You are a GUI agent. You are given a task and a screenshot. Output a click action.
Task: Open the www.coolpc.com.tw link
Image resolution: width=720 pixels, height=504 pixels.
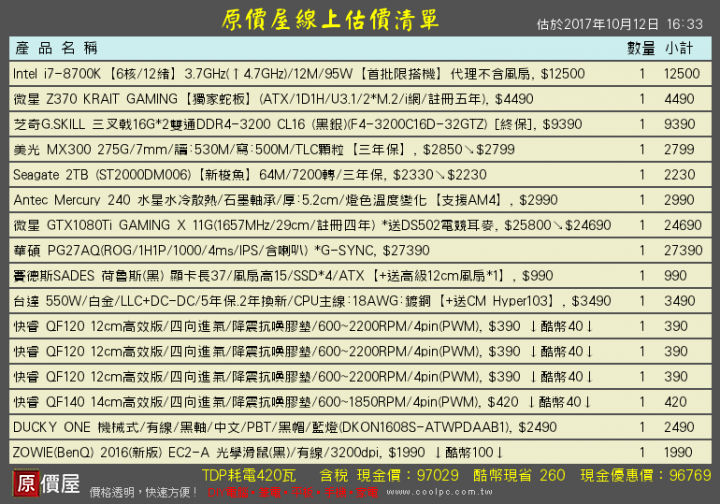coord(439,492)
